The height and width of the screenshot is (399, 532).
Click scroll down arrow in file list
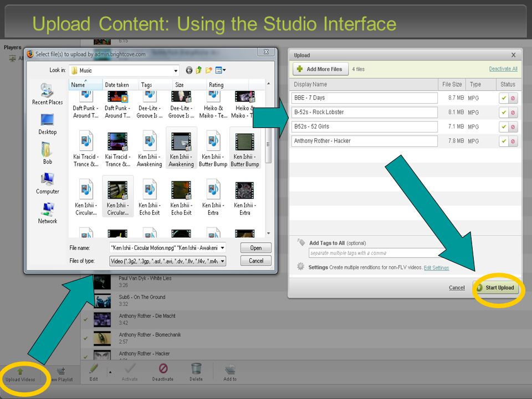pyautogui.click(x=268, y=233)
